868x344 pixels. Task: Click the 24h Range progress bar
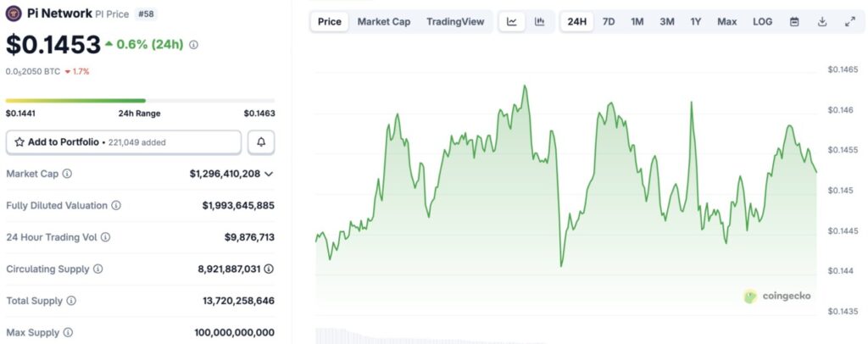tap(140, 101)
